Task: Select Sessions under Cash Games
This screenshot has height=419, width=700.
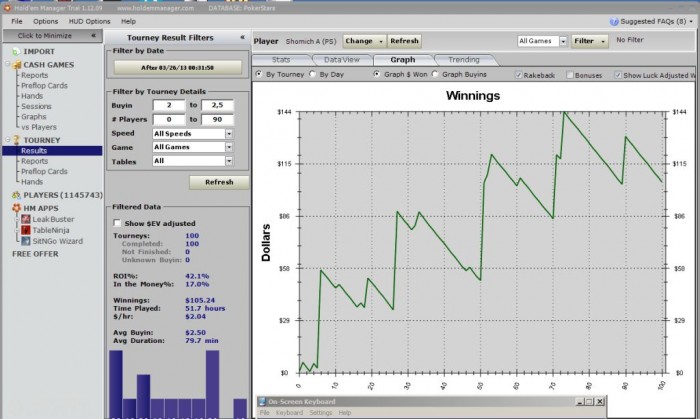Action: click(x=36, y=106)
